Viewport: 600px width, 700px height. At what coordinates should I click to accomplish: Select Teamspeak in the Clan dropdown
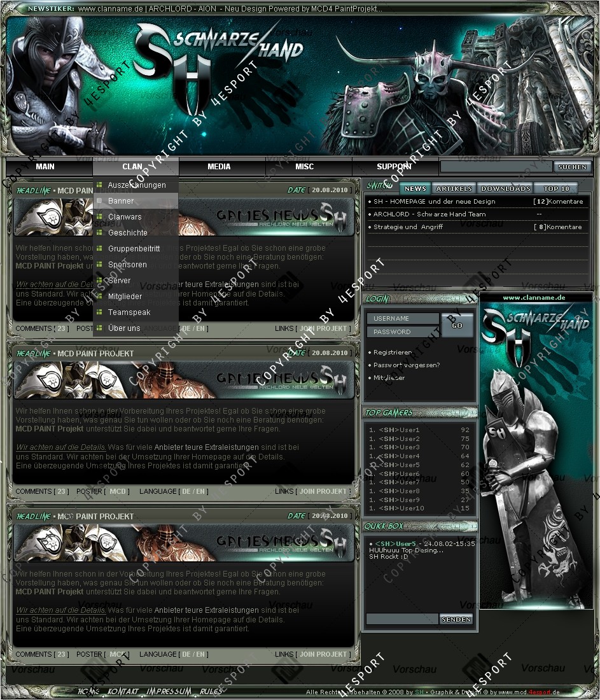click(x=129, y=312)
